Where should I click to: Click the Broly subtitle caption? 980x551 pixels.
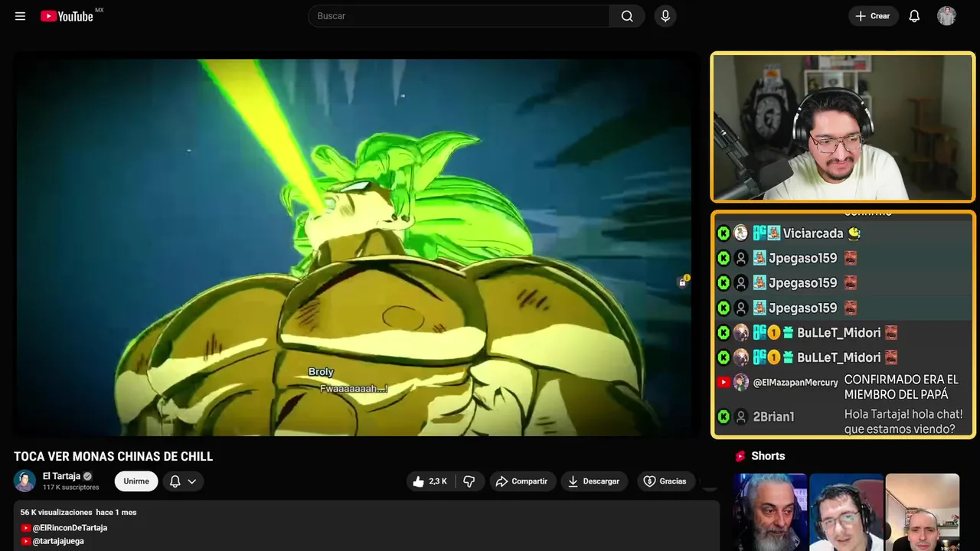coord(321,372)
